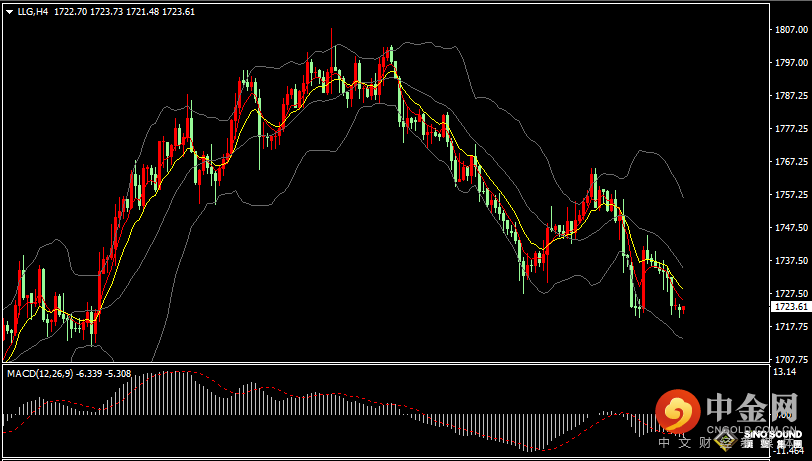The height and width of the screenshot is (461, 812).
Task: Click the high value 1723.73 in title
Action: click(x=107, y=12)
